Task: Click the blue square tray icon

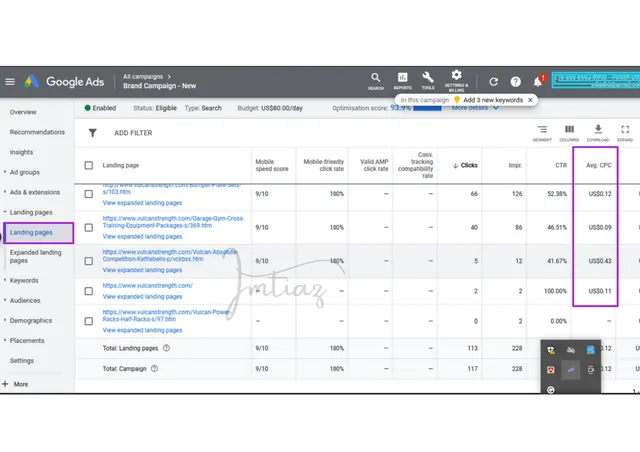Action: point(590,350)
